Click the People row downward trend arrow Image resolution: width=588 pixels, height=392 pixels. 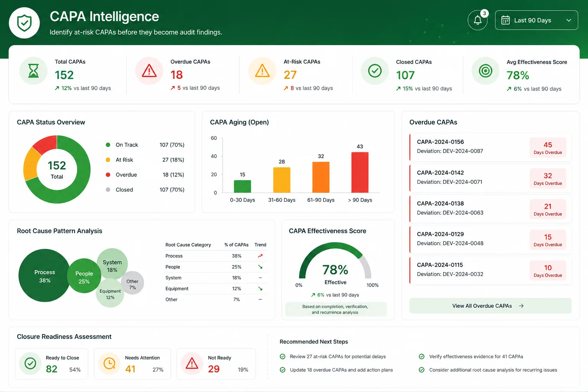(260, 267)
